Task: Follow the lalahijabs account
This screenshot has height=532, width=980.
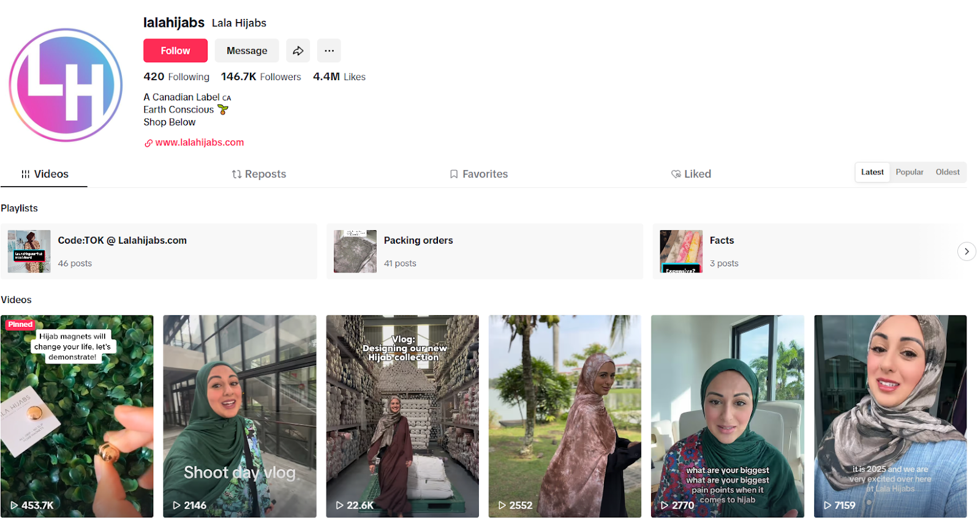Action: coord(175,51)
